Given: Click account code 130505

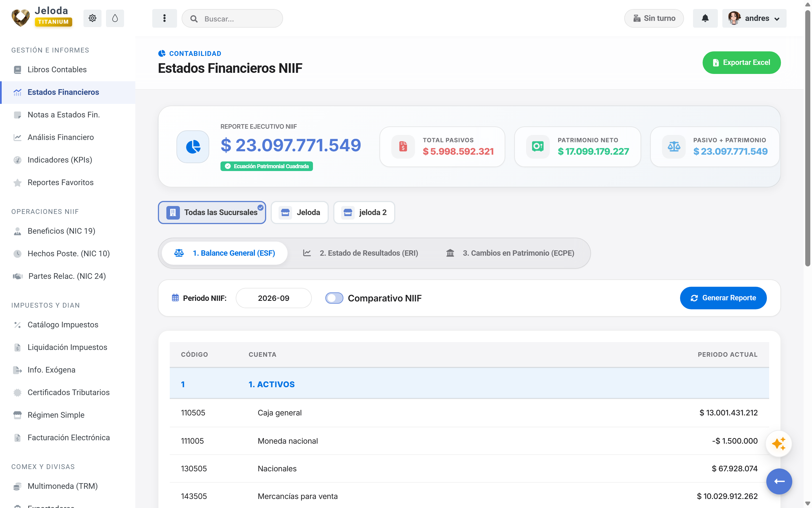Looking at the screenshot, I should pos(194,468).
